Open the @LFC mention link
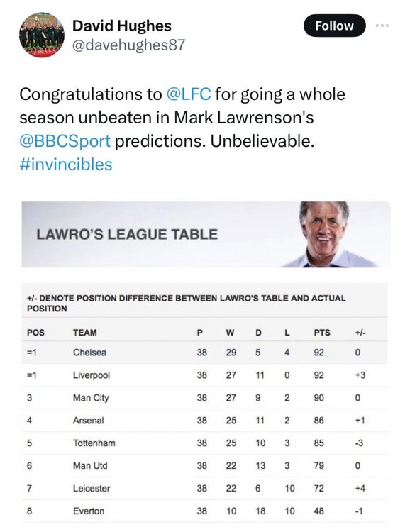This screenshot has width=410, height=532. (x=189, y=94)
